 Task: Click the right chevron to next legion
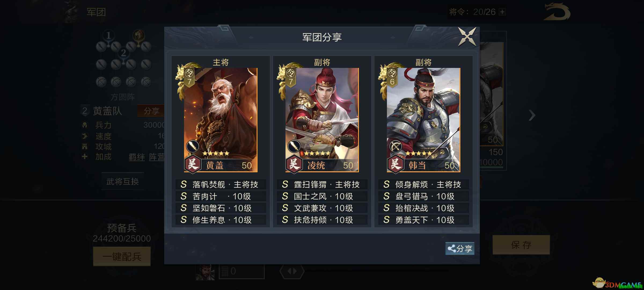click(532, 115)
